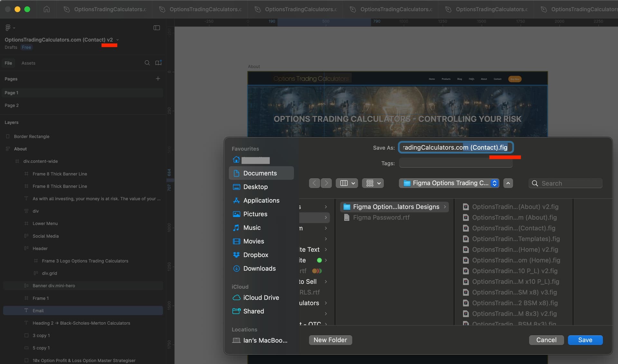Open Shared in iCloud section
The height and width of the screenshot is (364, 618).
point(261,311)
